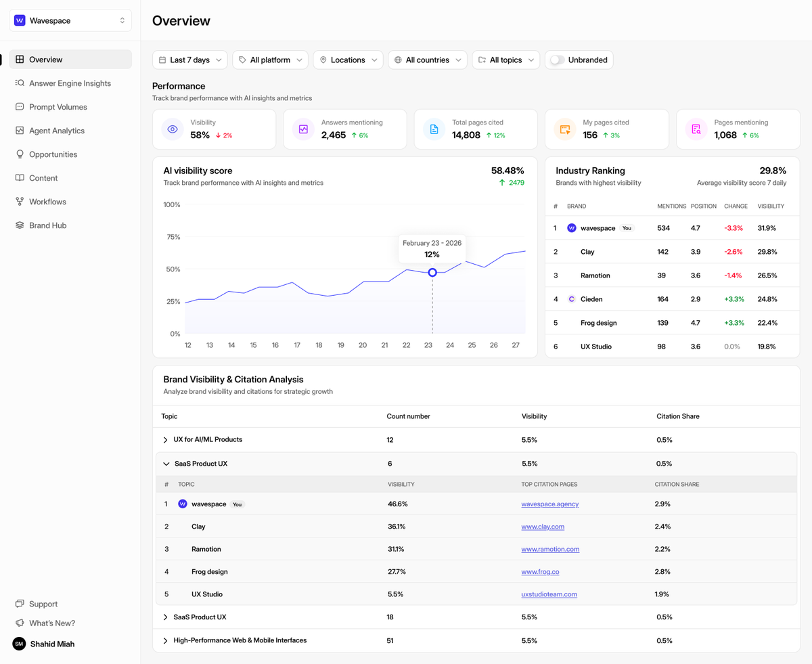This screenshot has height=664, width=812.
Task: Click the Answer Engine Insights icon
Action: pos(20,83)
